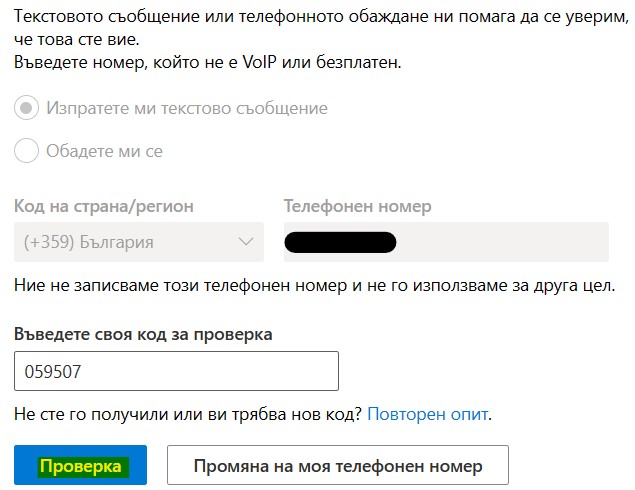Click the 'Код на страна/регион' field label
This screenshot has width=635, height=490.
104,207
